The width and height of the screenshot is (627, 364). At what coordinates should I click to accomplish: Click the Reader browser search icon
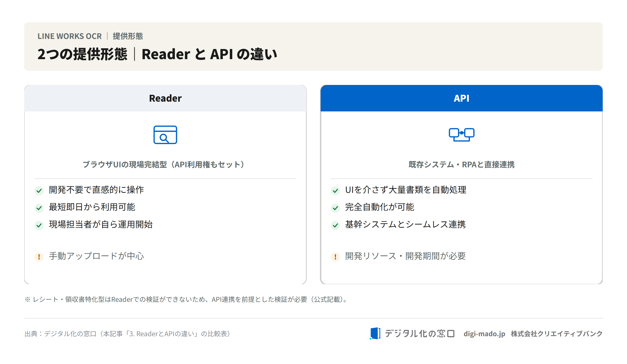pyautogui.click(x=165, y=135)
